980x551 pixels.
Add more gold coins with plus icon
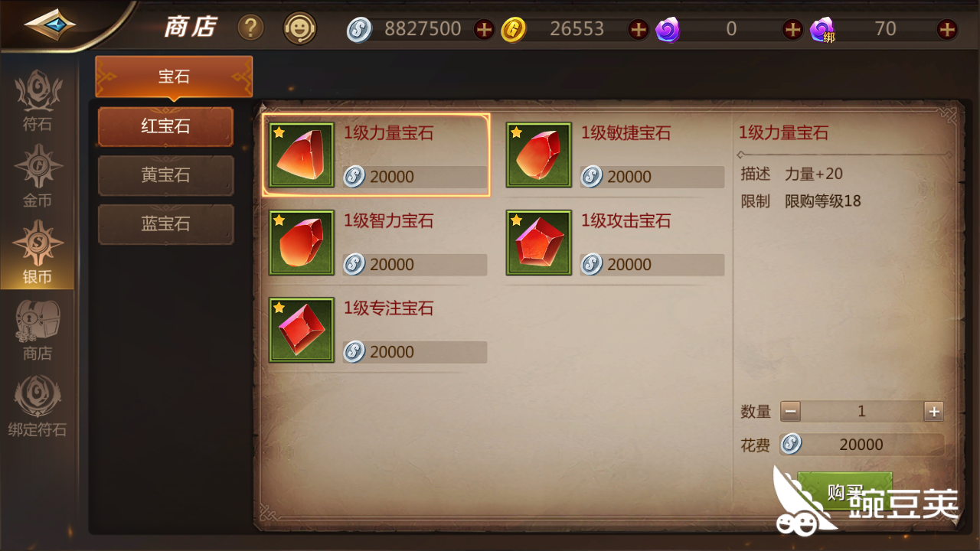[639, 30]
